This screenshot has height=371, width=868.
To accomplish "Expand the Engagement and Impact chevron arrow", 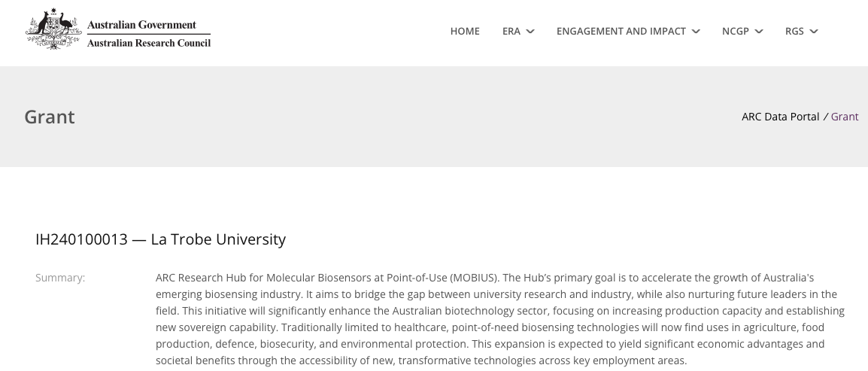I will point(696,32).
